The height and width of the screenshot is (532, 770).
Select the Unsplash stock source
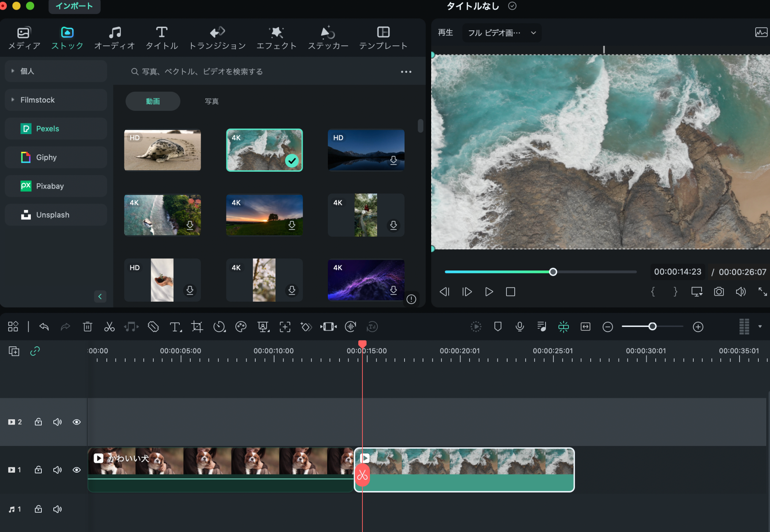point(56,215)
